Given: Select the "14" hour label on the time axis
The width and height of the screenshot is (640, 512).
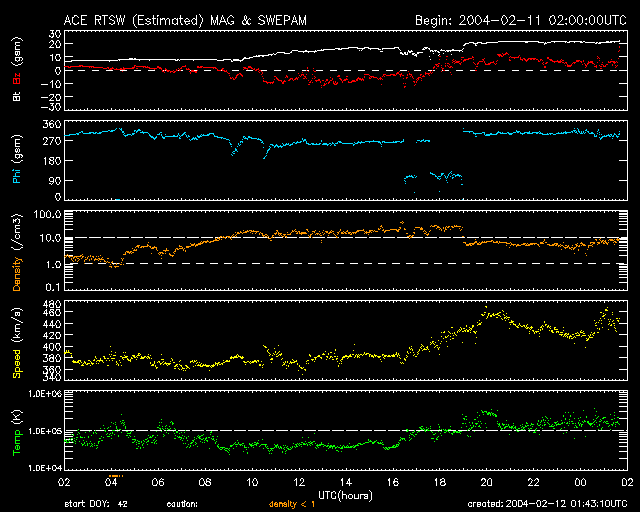Looking at the screenshot, I should (346, 483).
